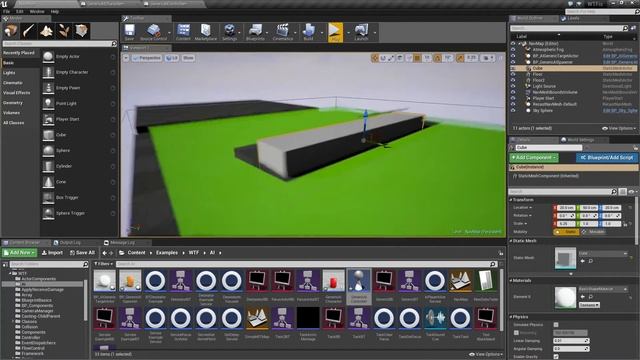Open Settings from the toolbar

(x=229, y=32)
